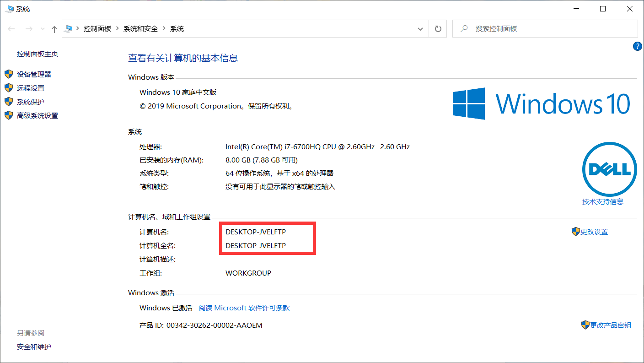This screenshot has width=644, height=363.
Task: Click the search magnifier icon
Action: (x=464, y=28)
